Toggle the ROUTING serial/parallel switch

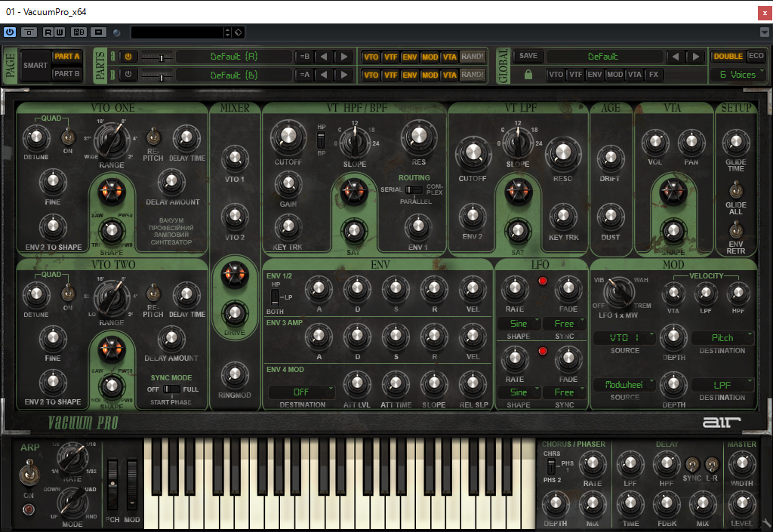(414, 189)
